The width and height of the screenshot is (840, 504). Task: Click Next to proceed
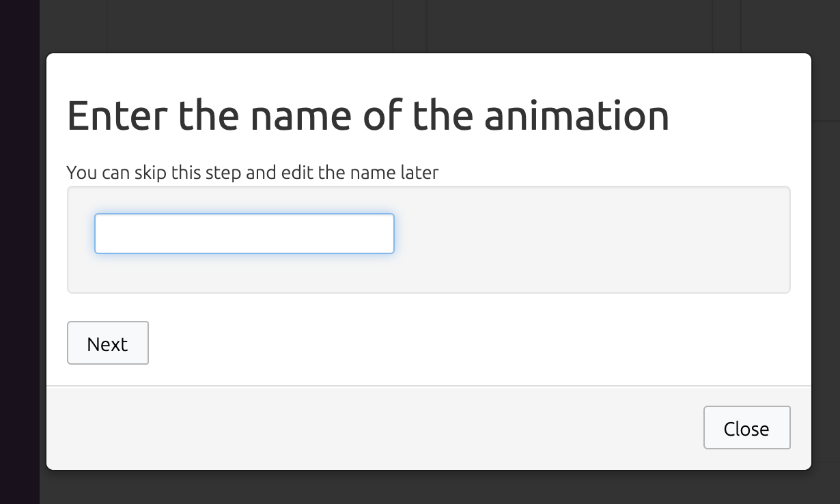[108, 343]
